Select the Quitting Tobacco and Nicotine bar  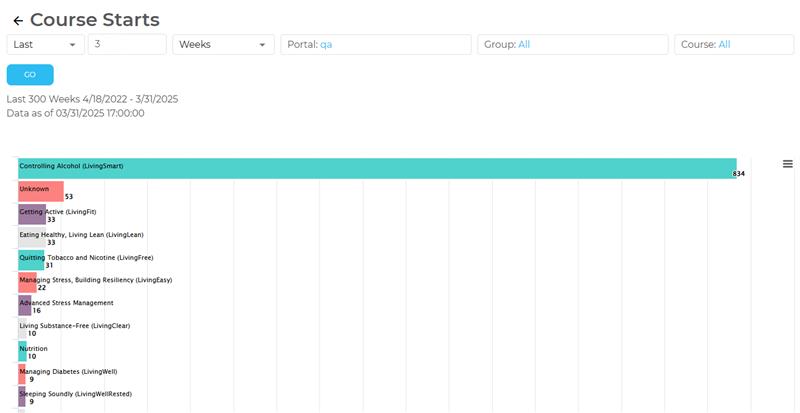tap(31, 260)
